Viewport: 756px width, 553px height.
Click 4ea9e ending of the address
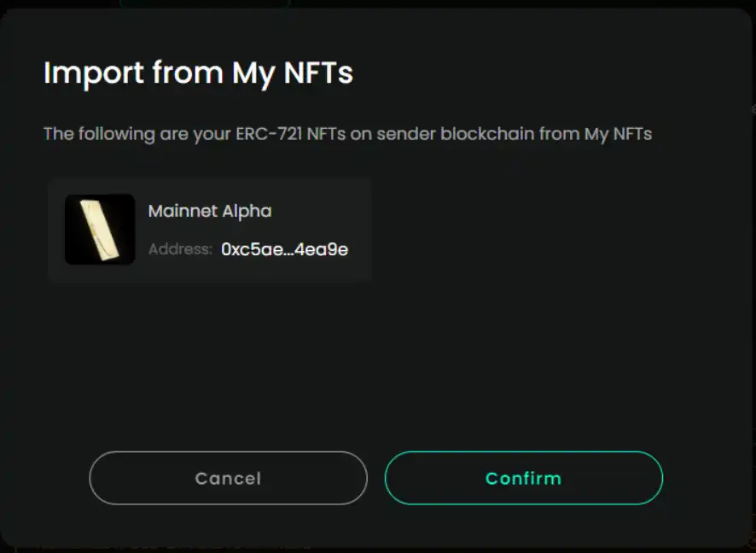[322, 249]
